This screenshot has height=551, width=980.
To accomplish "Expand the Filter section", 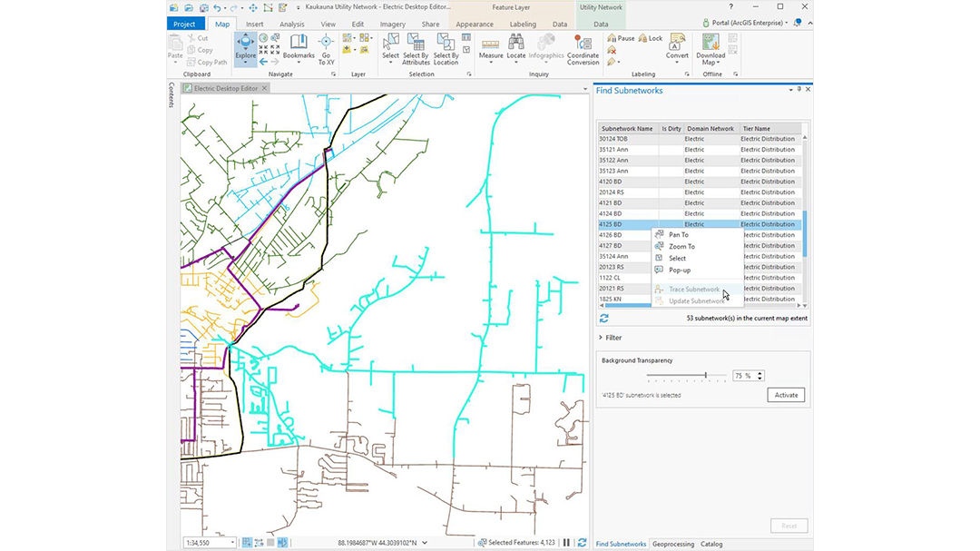I will point(610,338).
